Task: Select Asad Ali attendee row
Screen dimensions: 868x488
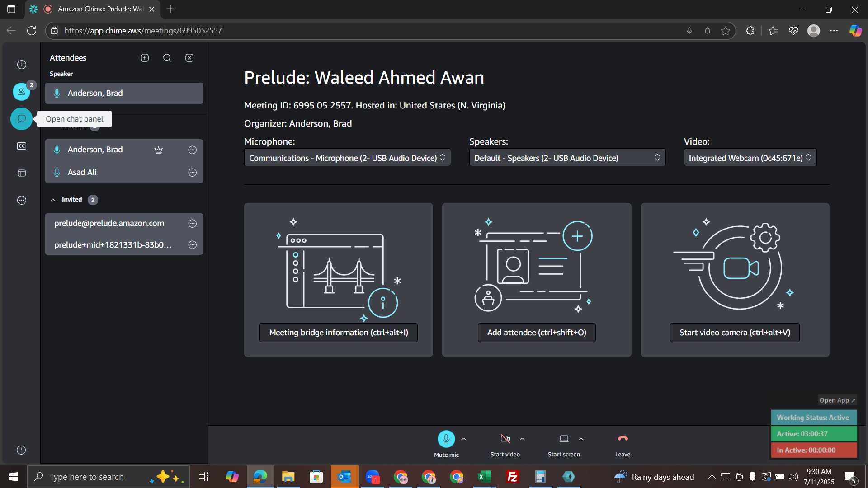Action: (124, 172)
